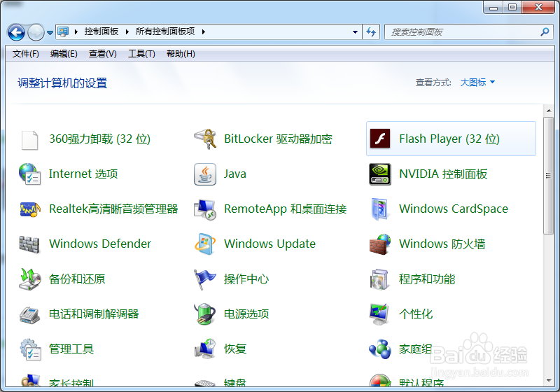Open the RemoteApp 和桌面连接 link

pyautogui.click(x=286, y=209)
